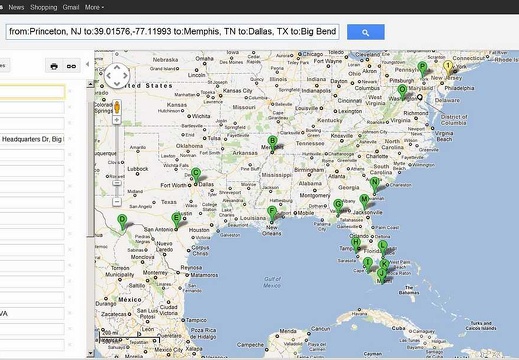The image size is (519, 360).
Task: Zoom out with the bottom minus button
Action: pyautogui.click(x=117, y=202)
